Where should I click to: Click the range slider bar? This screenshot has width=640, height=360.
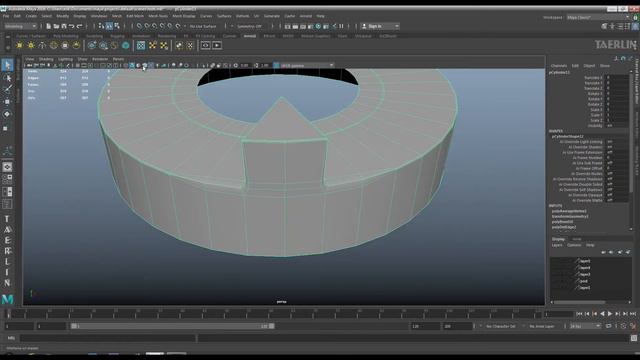tap(172, 326)
